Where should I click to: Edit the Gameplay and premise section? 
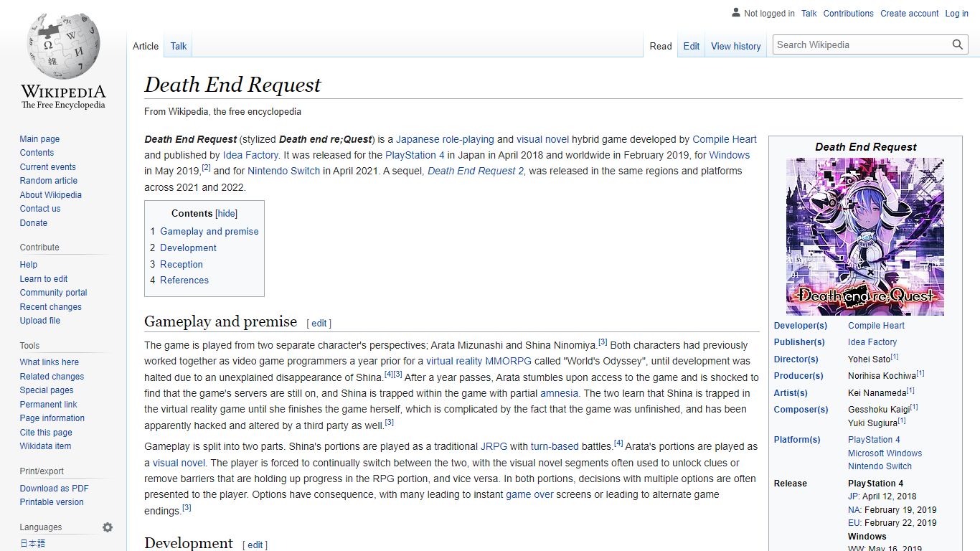point(319,324)
